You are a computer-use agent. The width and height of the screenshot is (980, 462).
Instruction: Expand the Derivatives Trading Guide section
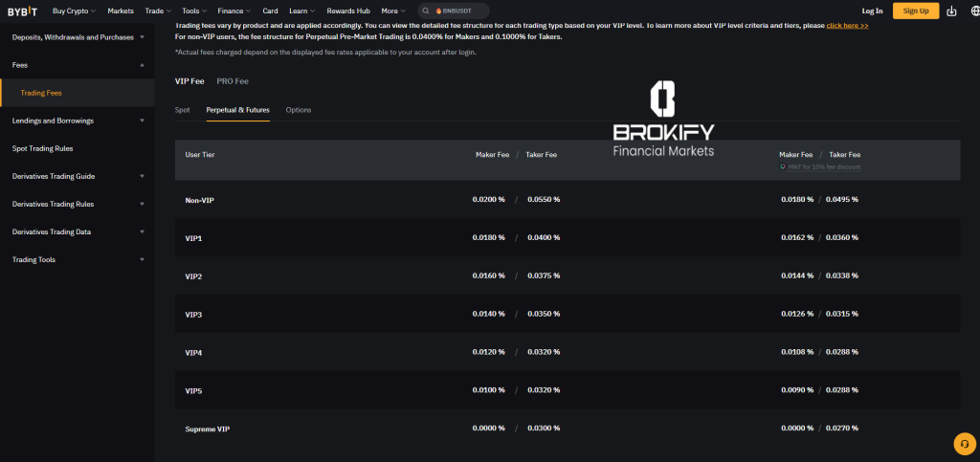(x=142, y=176)
